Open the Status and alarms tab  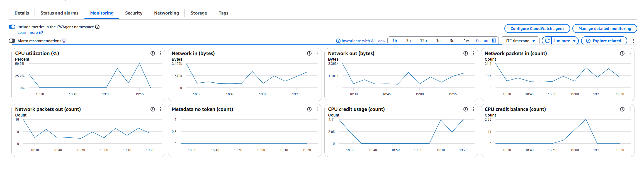pos(59,13)
